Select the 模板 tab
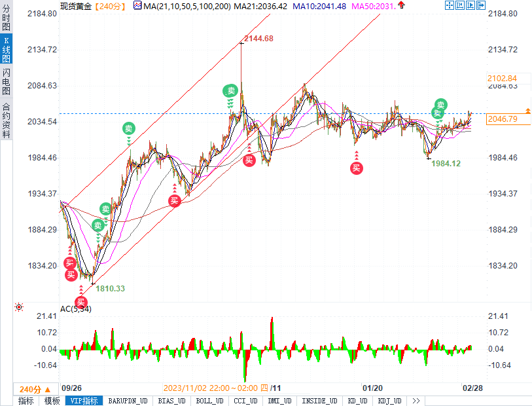 [52, 401]
